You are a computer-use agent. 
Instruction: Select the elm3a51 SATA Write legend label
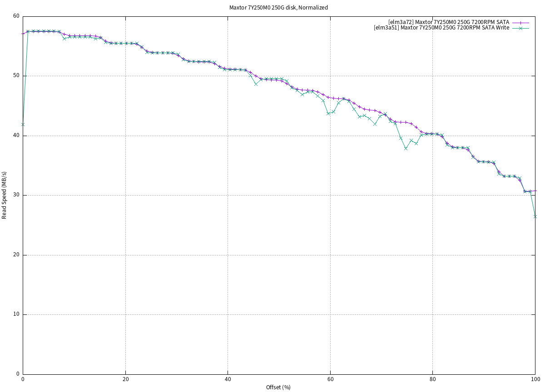pyautogui.click(x=441, y=28)
